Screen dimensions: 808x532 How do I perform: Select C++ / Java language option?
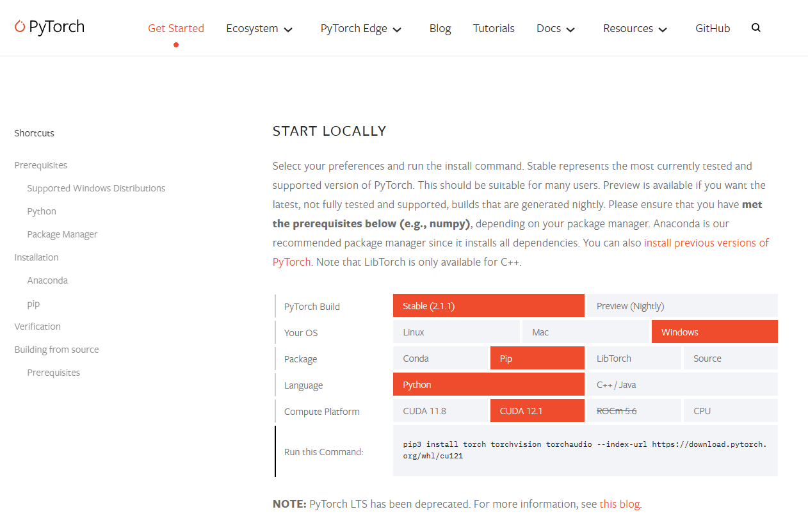click(x=683, y=384)
